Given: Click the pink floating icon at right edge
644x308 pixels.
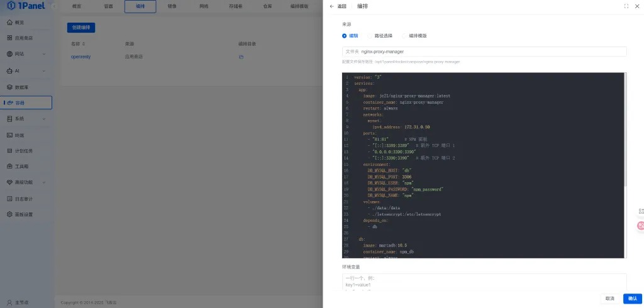Looking at the screenshot, I should (640, 226).
